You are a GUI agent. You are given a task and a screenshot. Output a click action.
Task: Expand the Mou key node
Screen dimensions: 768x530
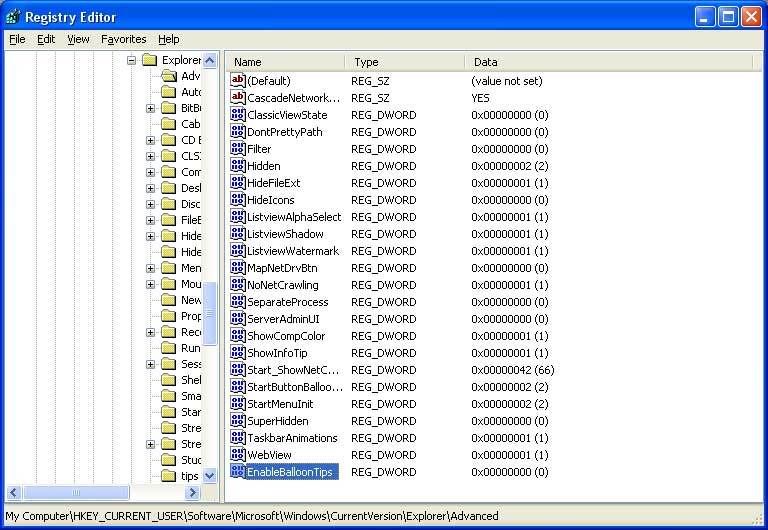pyautogui.click(x=150, y=284)
